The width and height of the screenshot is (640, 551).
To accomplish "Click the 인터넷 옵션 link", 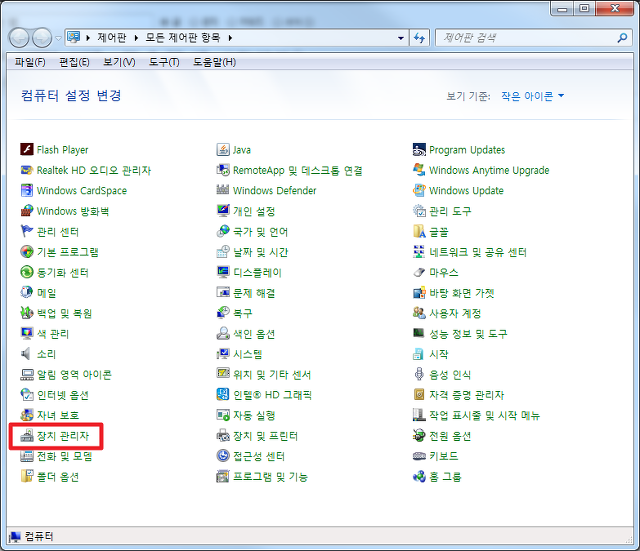I will point(63,395).
